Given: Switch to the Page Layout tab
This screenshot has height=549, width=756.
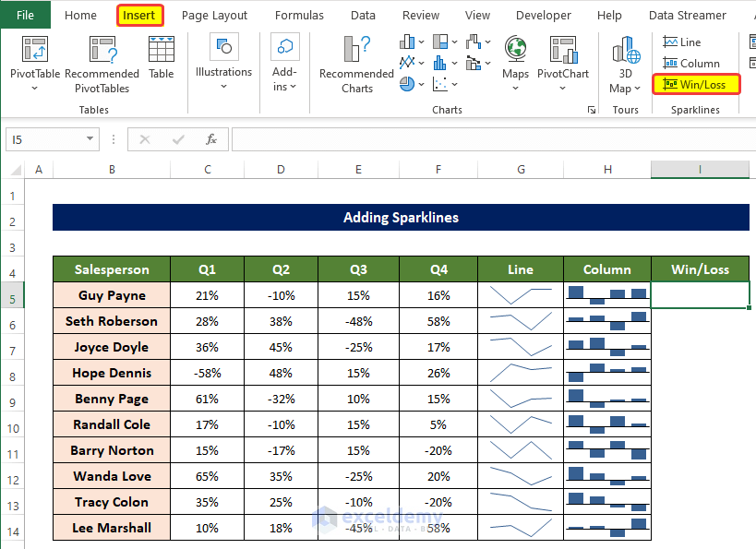Looking at the screenshot, I should pyautogui.click(x=214, y=15).
